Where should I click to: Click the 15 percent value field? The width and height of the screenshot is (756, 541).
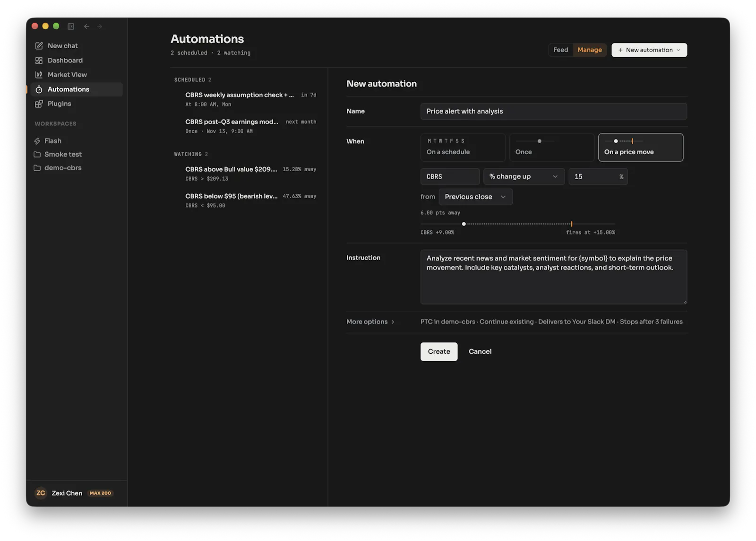coord(598,176)
